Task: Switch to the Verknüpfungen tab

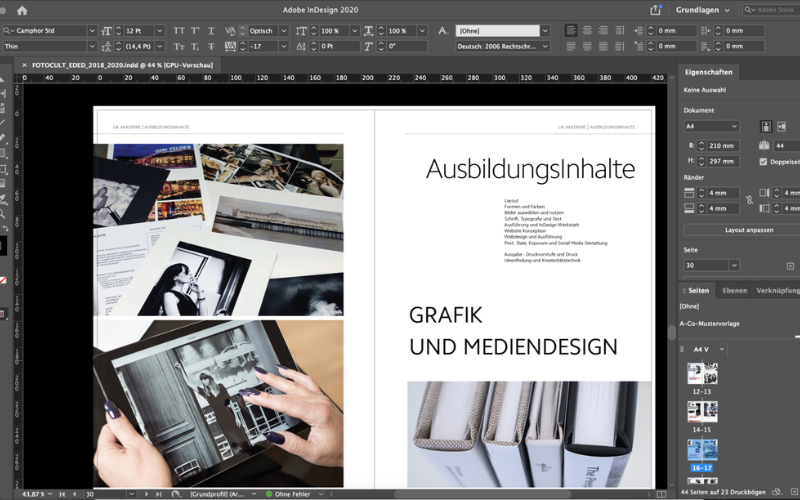Action: tap(778, 290)
